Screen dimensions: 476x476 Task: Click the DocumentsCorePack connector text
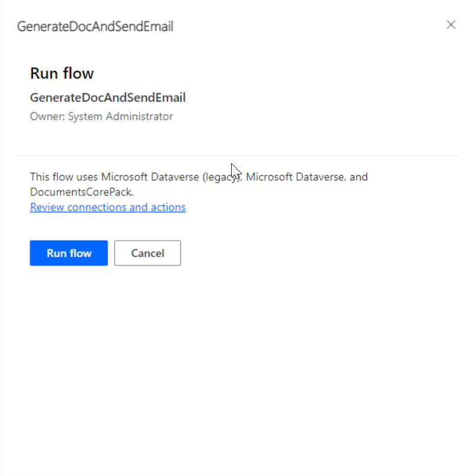[x=82, y=192]
